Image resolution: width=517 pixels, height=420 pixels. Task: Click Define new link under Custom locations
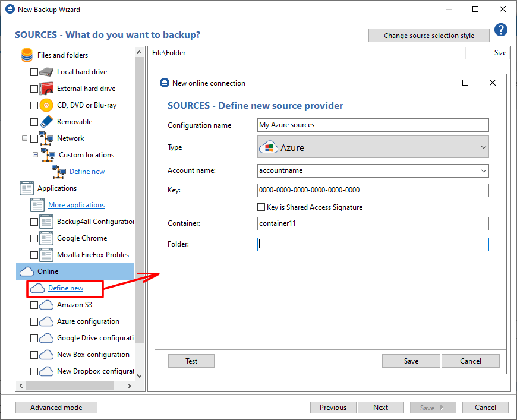(87, 172)
